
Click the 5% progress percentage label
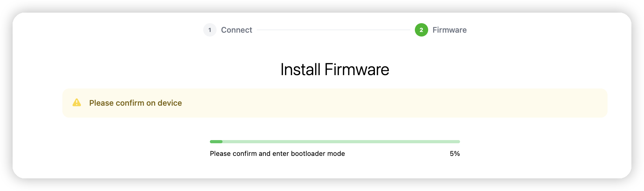[455, 153]
